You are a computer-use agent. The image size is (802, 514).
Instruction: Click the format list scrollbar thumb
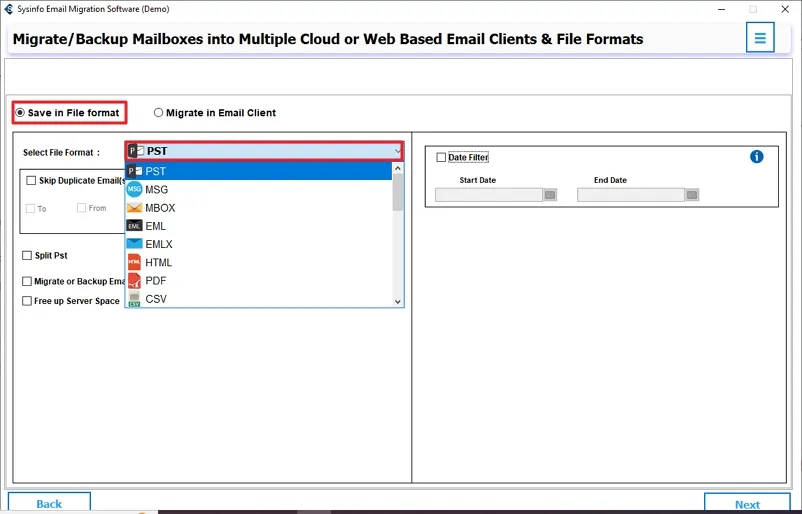[x=398, y=192]
